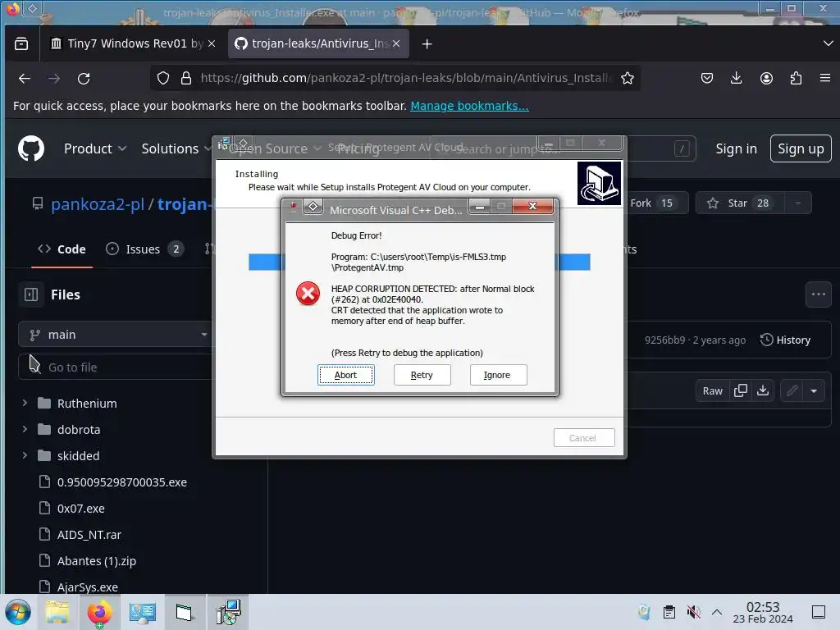Click the 9256bb9 commit hash
The height and width of the screenshot is (630, 840).
(664, 340)
